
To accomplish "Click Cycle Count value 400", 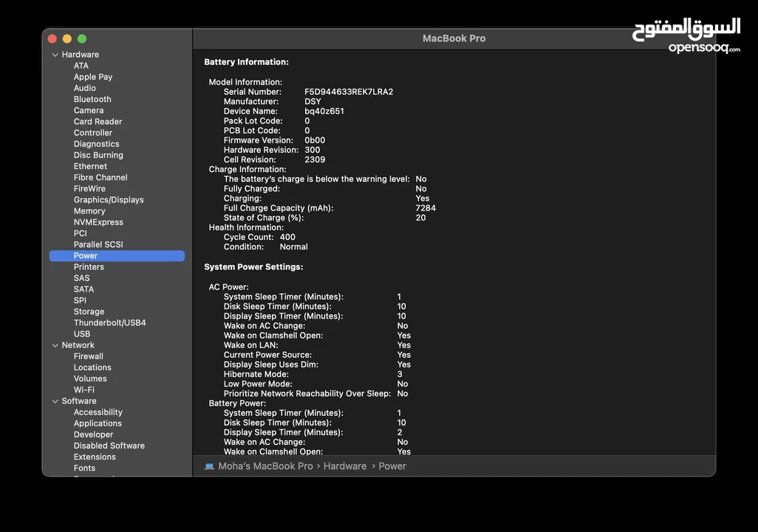I will [x=287, y=237].
